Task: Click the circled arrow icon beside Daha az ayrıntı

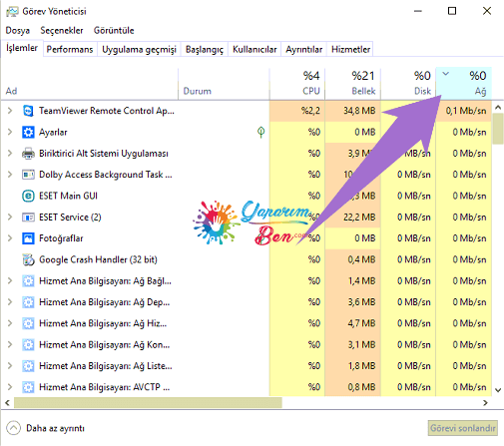Action: tap(14, 428)
